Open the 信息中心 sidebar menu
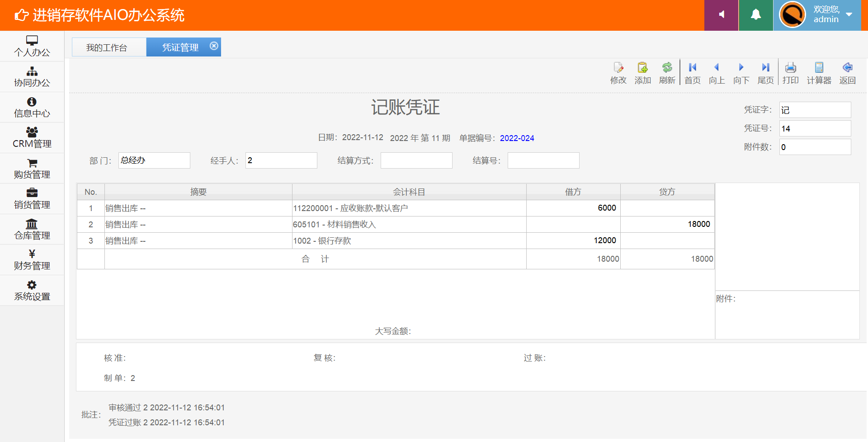The height and width of the screenshot is (442, 868). [32, 108]
